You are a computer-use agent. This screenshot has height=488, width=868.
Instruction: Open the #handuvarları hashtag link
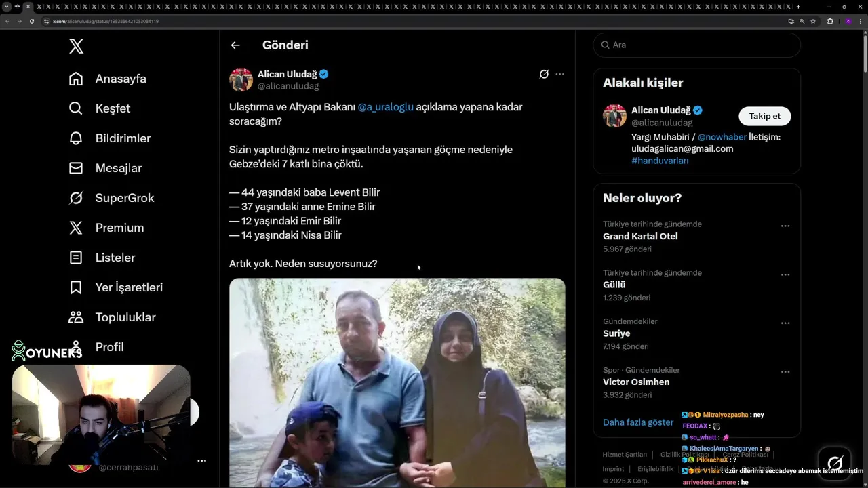coord(660,161)
